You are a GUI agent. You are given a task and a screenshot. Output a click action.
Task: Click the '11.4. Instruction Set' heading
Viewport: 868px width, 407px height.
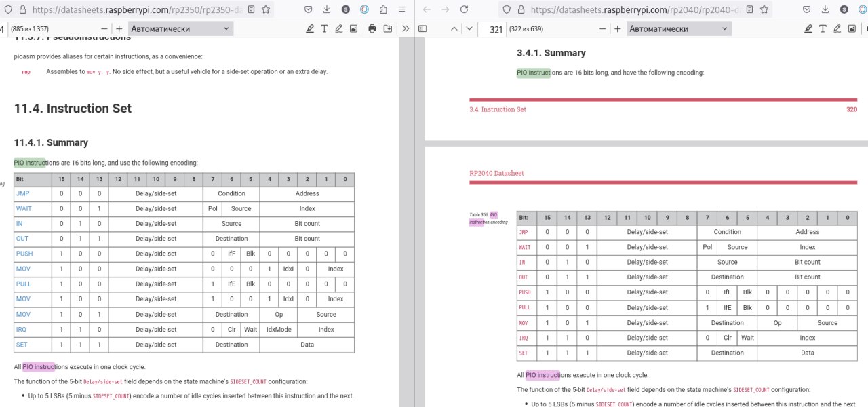pyautogui.click(x=73, y=109)
